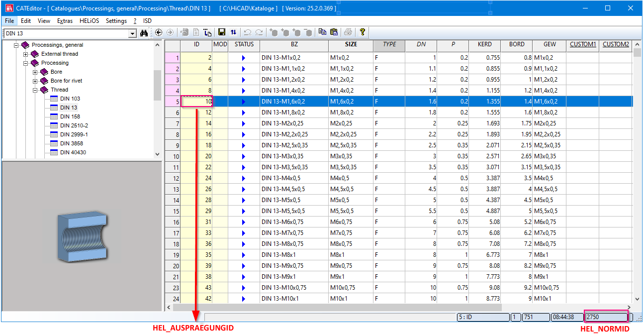Click the status arrow icon in row 1
The height and width of the screenshot is (336, 644).
tap(244, 58)
